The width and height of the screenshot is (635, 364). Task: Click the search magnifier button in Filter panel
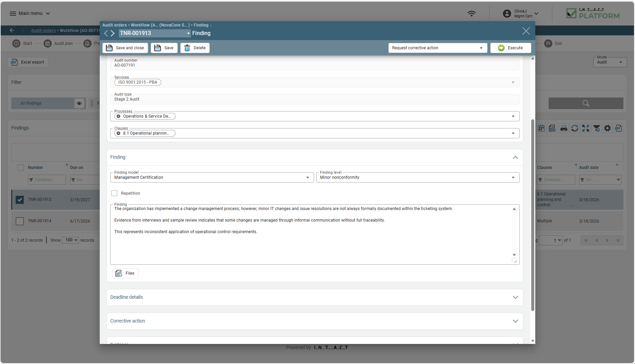(x=586, y=103)
